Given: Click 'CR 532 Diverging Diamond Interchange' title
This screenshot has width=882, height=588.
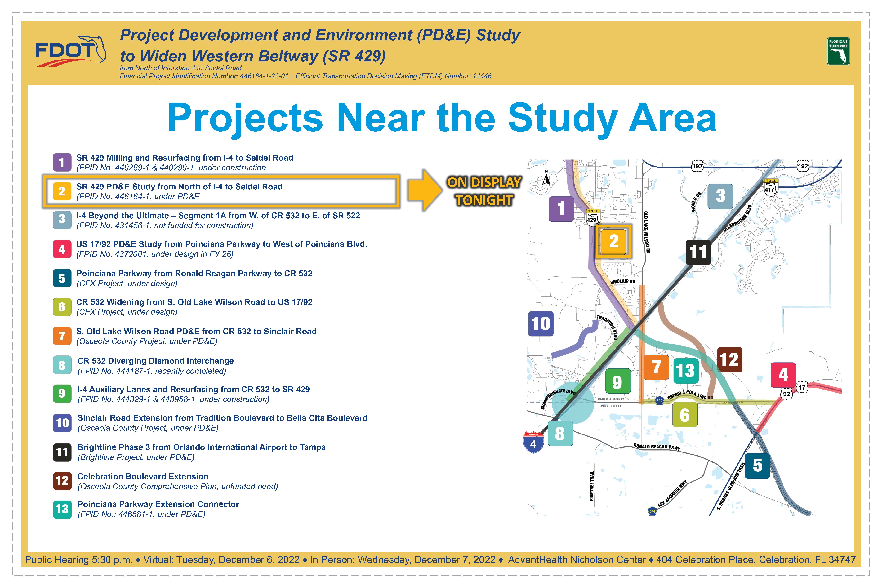Looking at the screenshot, I should pos(156,361).
